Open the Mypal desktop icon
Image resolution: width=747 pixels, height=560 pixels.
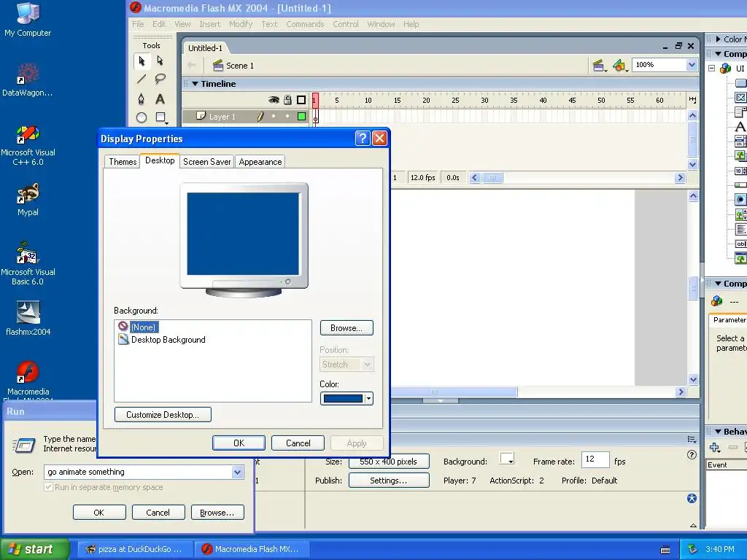(x=28, y=200)
